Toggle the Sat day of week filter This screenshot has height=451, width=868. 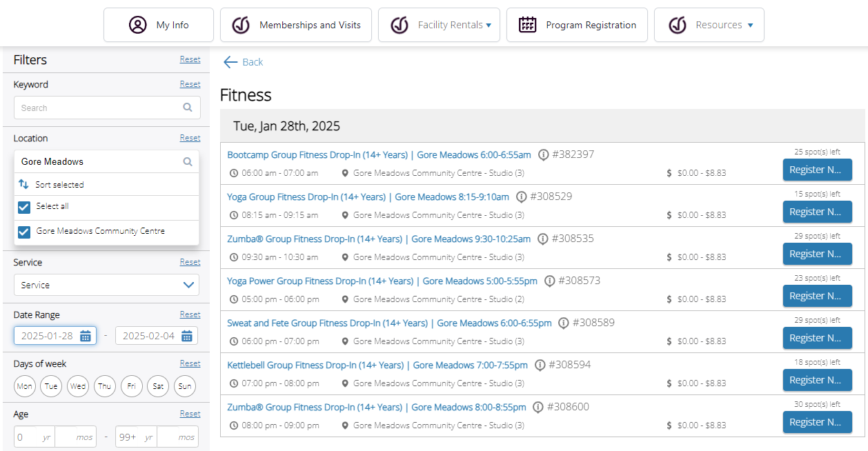tap(158, 386)
